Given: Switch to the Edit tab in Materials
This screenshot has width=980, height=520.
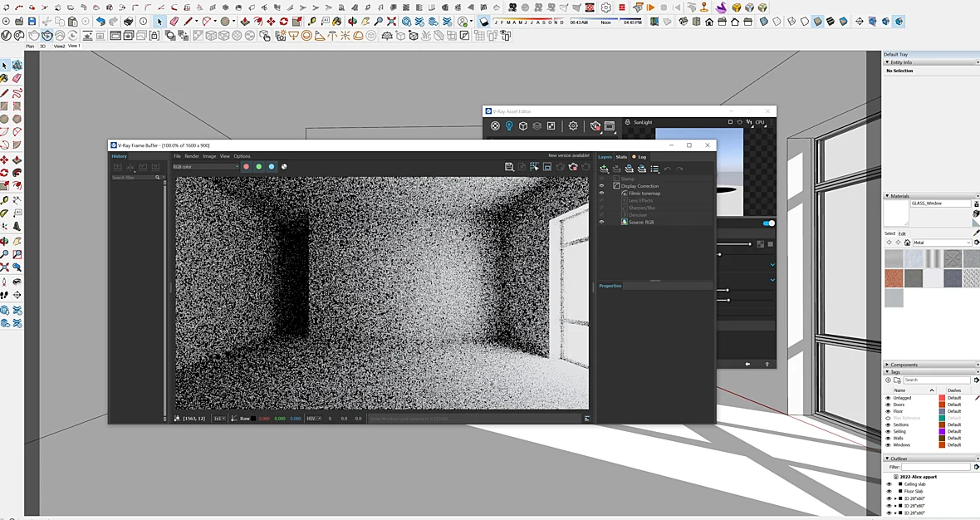Looking at the screenshot, I should click(x=902, y=233).
